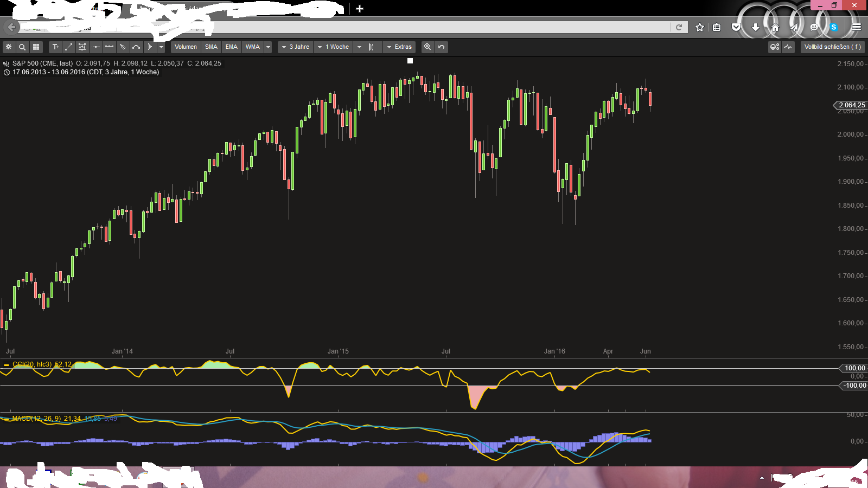Click the CCI(20, hlc3) indicator label
The image size is (868, 488).
click(32, 364)
